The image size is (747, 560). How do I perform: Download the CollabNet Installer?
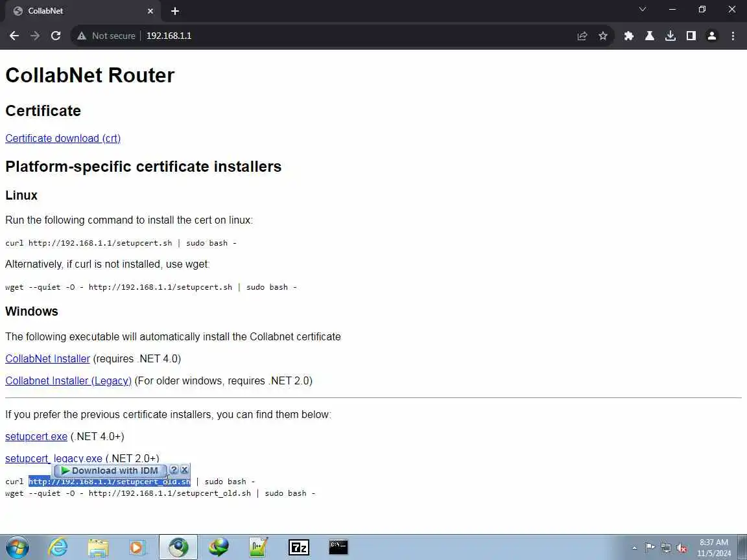tap(47, 358)
